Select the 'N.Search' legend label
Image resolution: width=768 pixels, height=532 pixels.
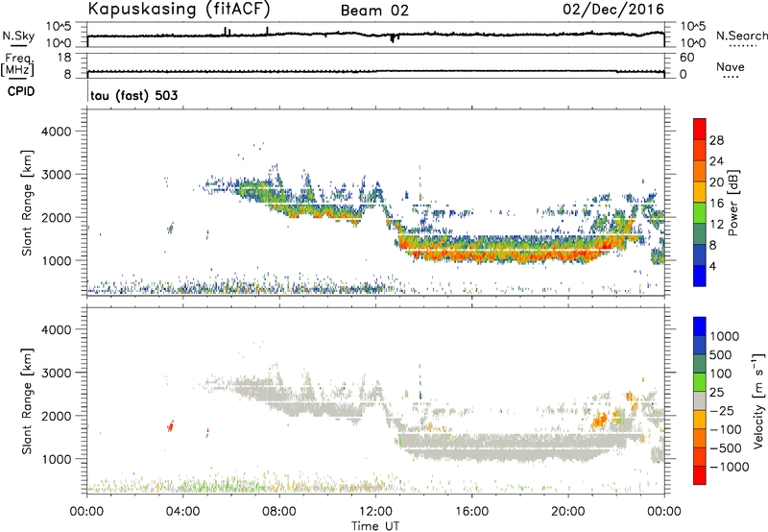click(742, 36)
